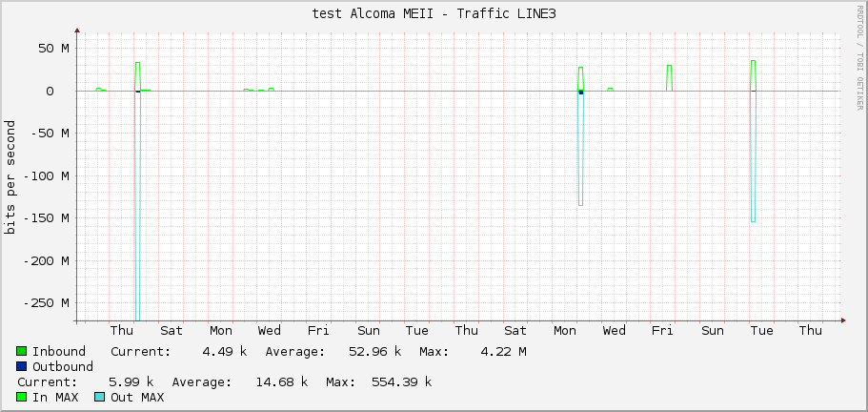
Task: Click the outbound current value '5.99 k'
Action: [x=131, y=382]
